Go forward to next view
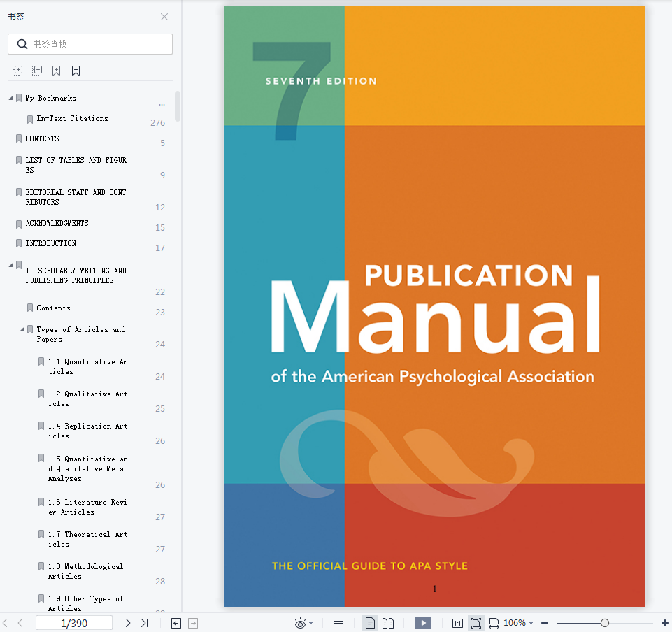 [193, 624]
